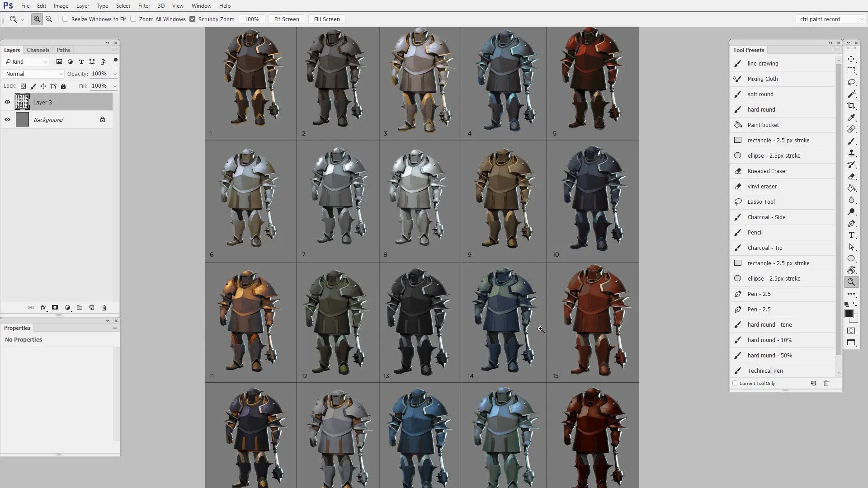Select the Hand tool
Image resolution: width=868 pixels, height=488 pixels.
[851, 271]
